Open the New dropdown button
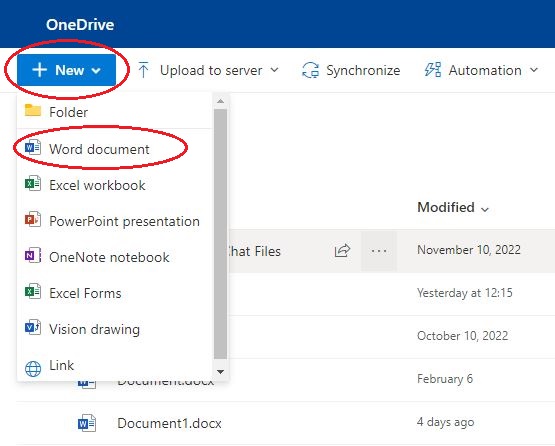 (66, 70)
